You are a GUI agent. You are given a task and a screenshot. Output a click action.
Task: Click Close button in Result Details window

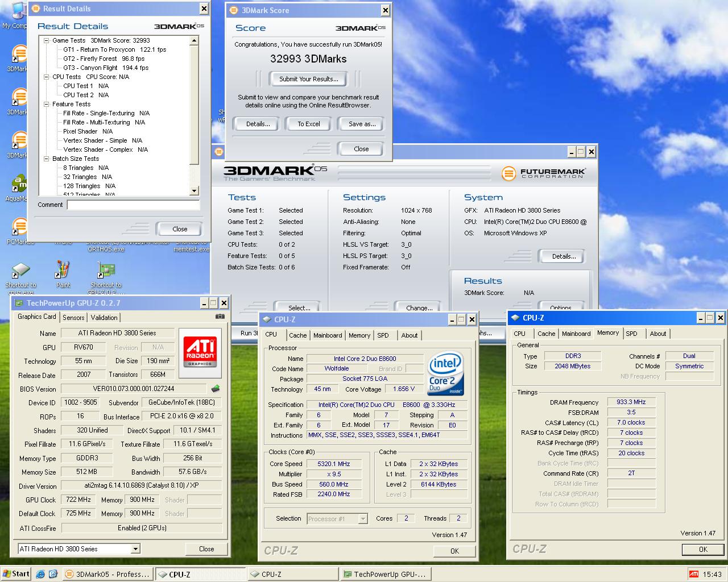coord(180,229)
